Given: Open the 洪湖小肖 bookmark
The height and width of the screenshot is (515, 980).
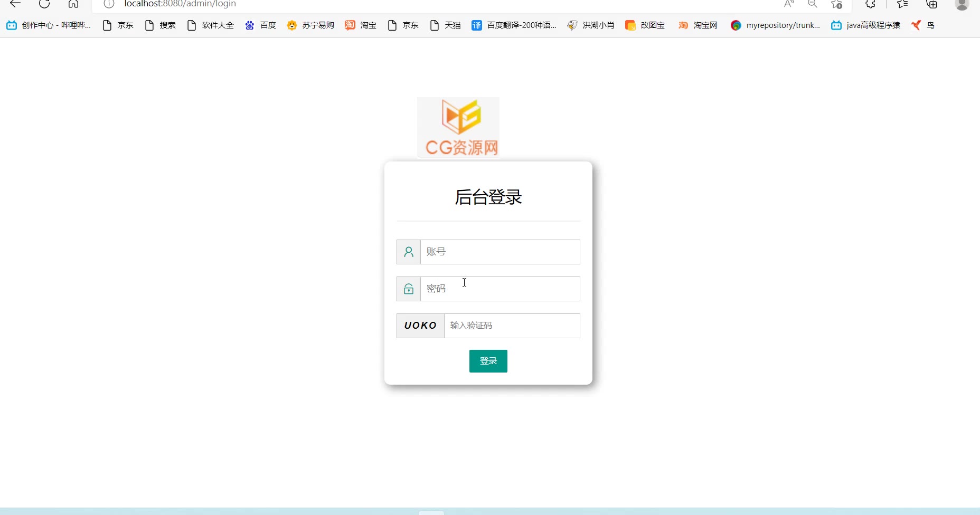Looking at the screenshot, I should click(x=591, y=25).
